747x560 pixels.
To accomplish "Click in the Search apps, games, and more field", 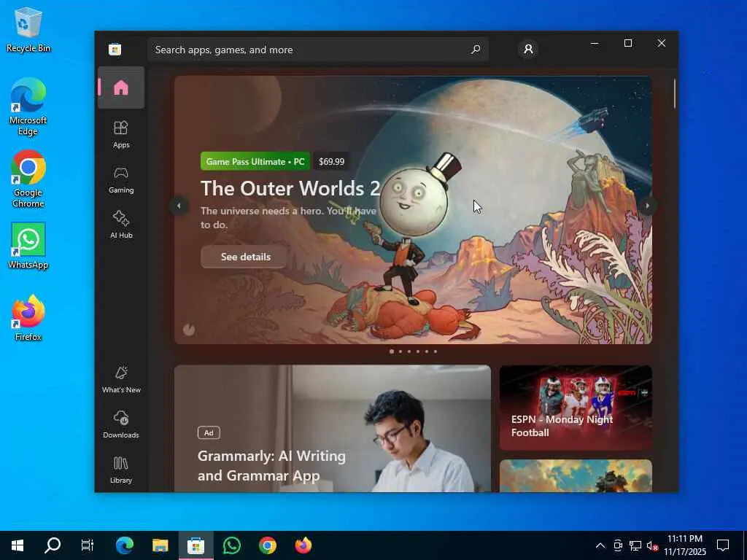I will click(x=318, y=50).
